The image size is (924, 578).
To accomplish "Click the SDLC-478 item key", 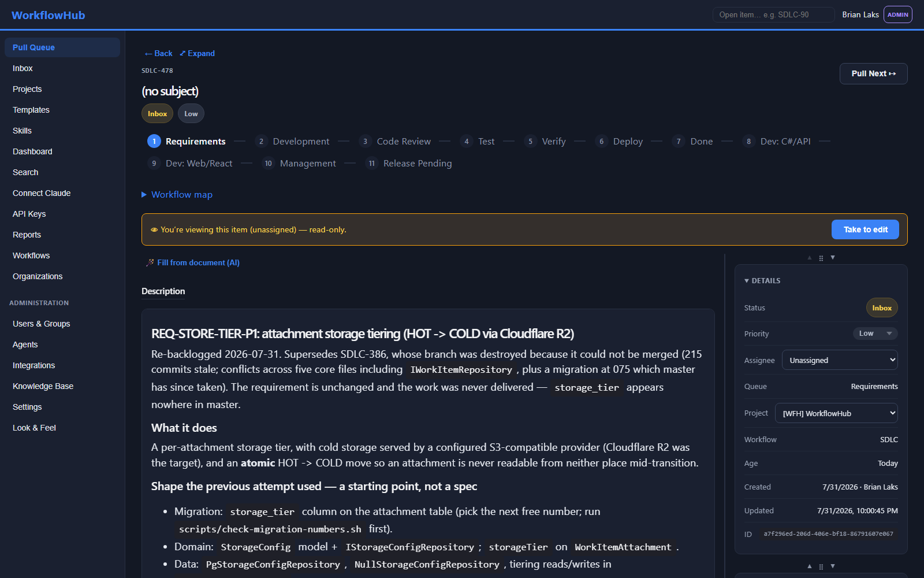I will pyautogui.click(x=157, y=71).
